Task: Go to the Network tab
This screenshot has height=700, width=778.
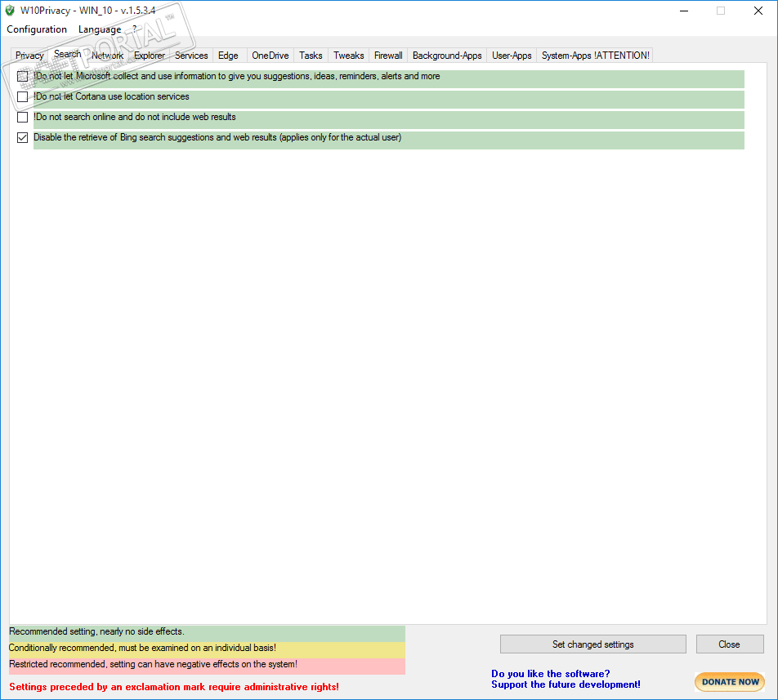Action: tap(107, 56)
